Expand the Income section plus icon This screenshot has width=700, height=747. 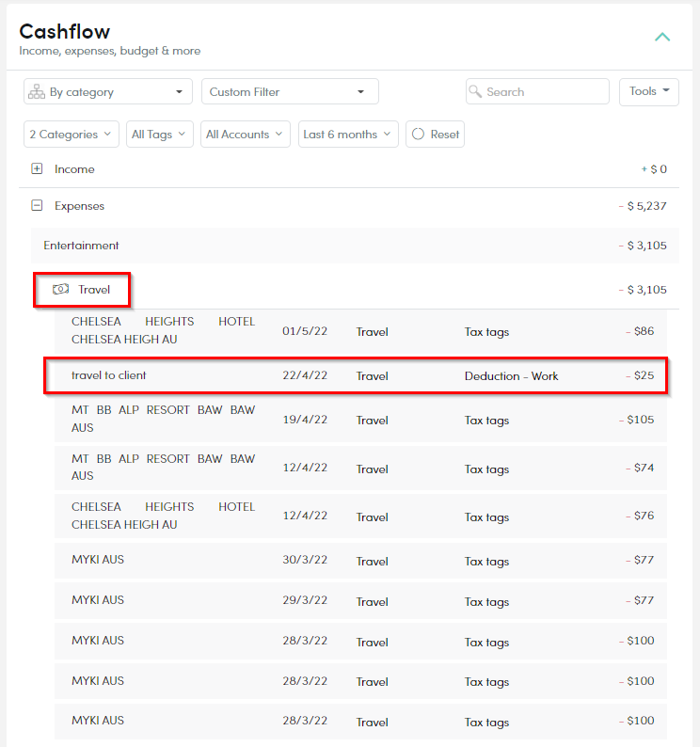37,168
